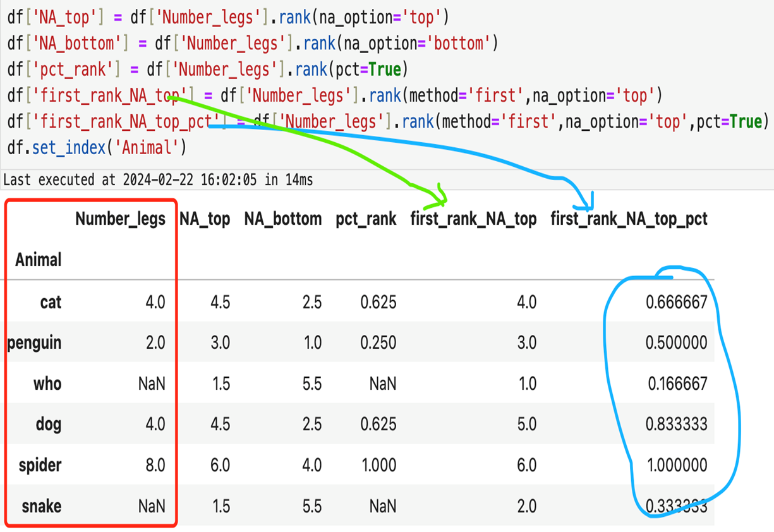Click snake's Number_legs NaN cell
This screenshot has width=774, height=532.
pos(152,506)
